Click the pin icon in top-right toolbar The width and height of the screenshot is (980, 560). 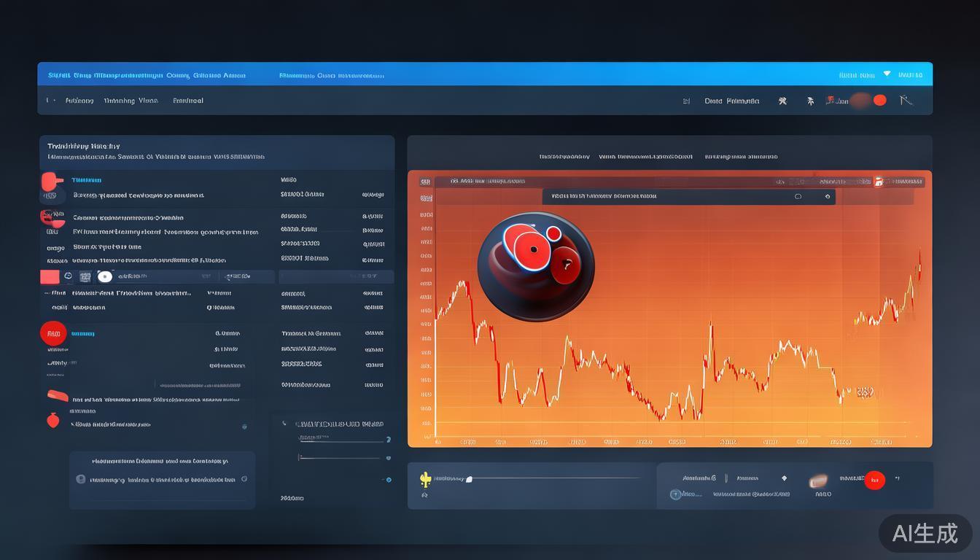point(810,101)
